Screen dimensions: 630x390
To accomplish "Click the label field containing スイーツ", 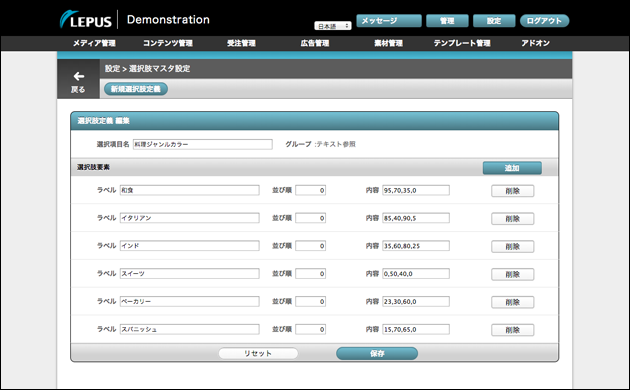I will (x=190, y=274).
